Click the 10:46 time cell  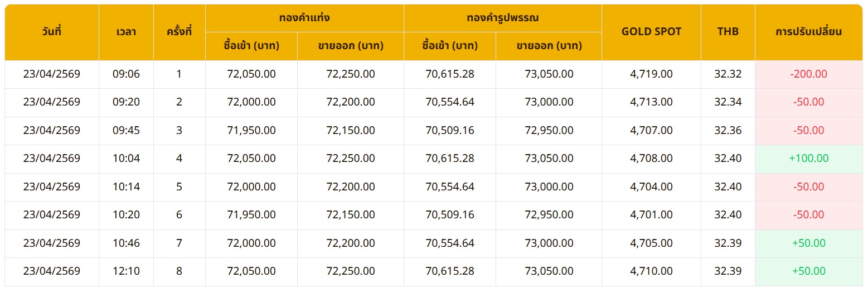(126, 243)
